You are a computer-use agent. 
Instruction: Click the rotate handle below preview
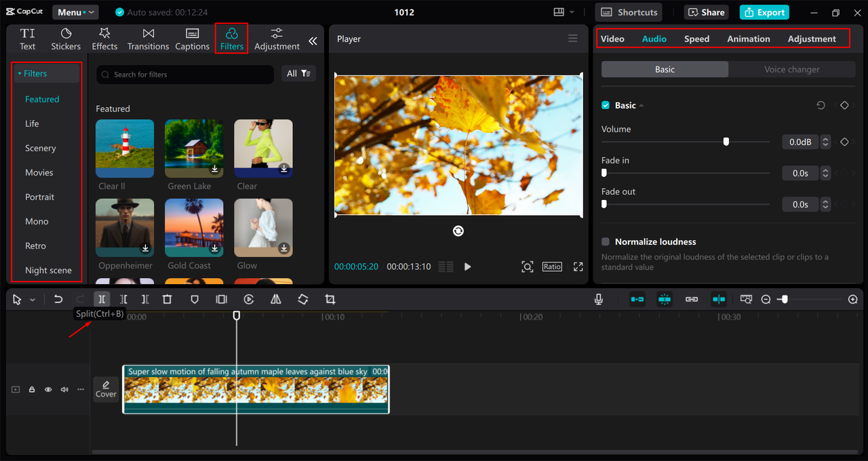(458, 231)
